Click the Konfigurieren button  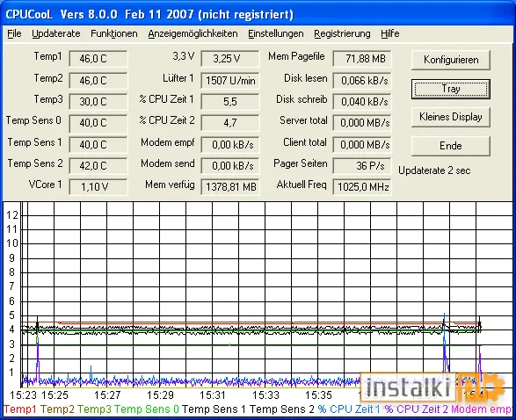(451, 60)
